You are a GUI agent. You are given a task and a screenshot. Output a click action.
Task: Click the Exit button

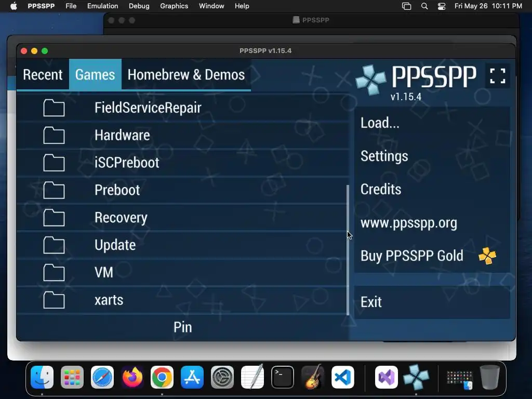[x=432, y=302]
